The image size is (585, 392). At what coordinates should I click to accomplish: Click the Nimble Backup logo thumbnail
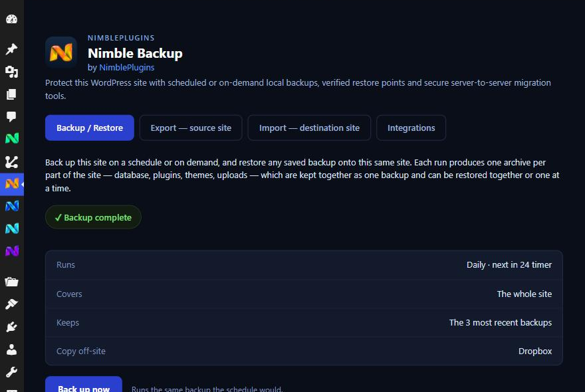pyautogui.click(x=61, y=52)
